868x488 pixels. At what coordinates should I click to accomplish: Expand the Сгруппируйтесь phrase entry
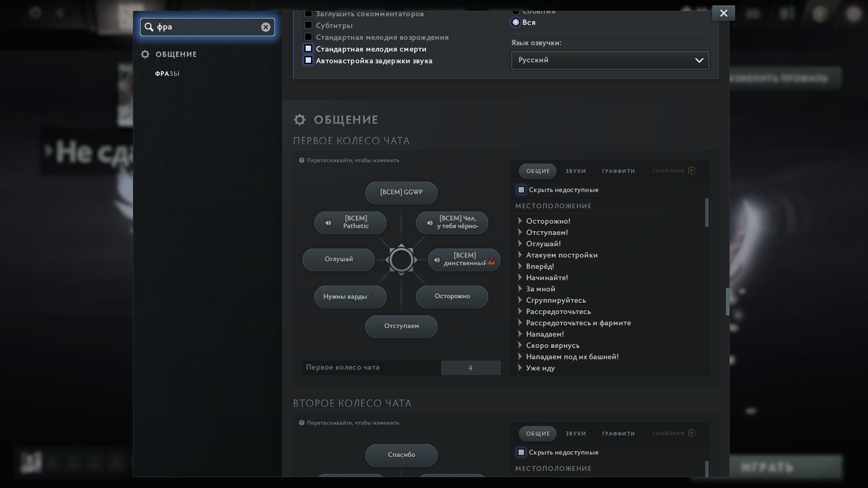[520, 300]
